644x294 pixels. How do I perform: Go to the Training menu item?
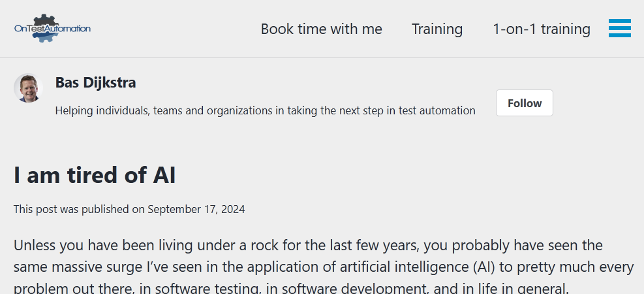click(437, 29)
